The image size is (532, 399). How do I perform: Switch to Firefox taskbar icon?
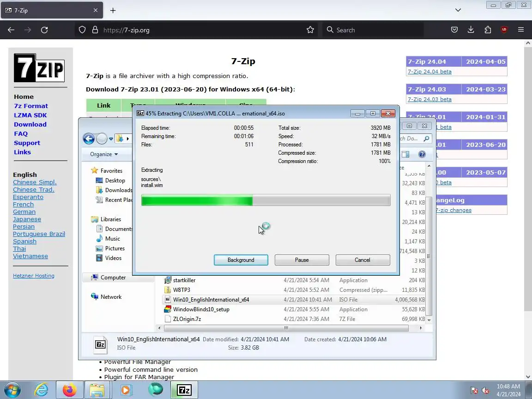[70, 390]
